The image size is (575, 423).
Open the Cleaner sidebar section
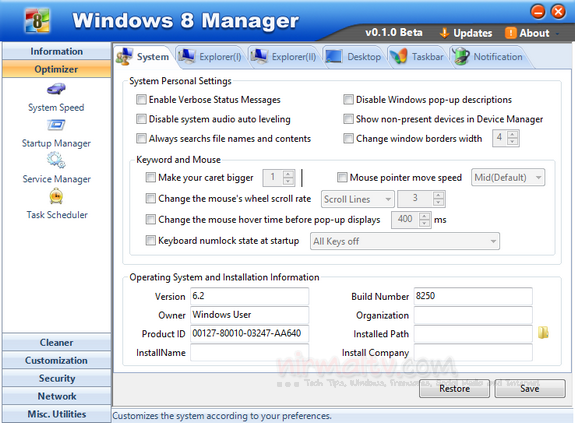pyautogui.click(x=56, y=342)
